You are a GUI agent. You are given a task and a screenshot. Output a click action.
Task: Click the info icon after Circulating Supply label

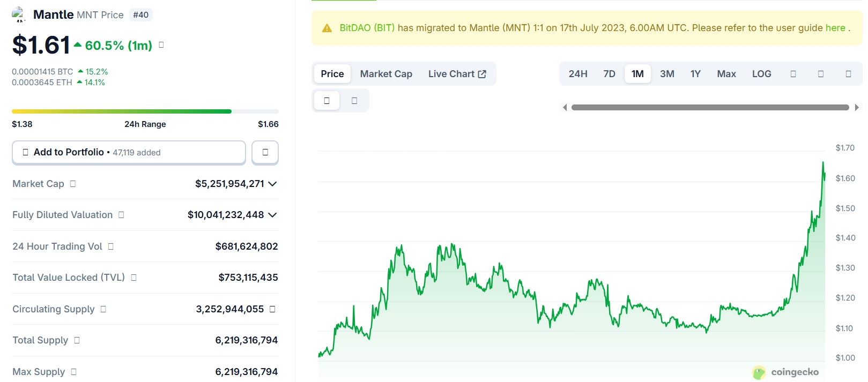[x=103, y=309]
